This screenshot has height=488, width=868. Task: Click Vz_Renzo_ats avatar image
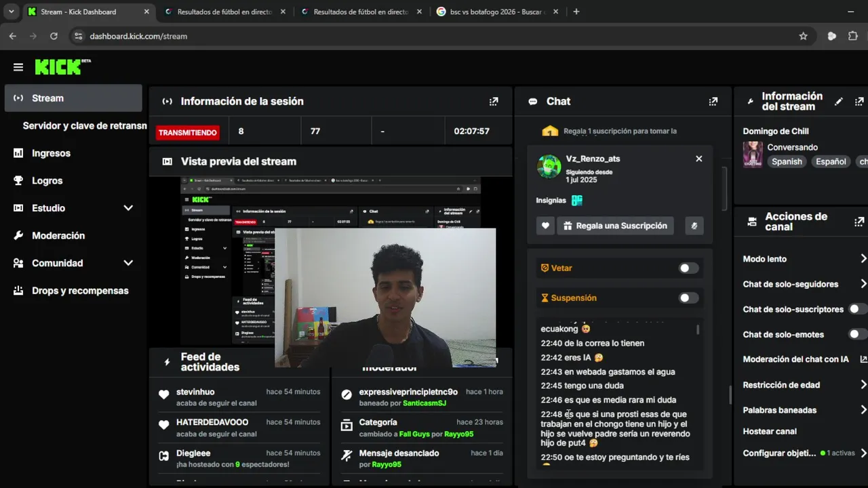(549, 166)
